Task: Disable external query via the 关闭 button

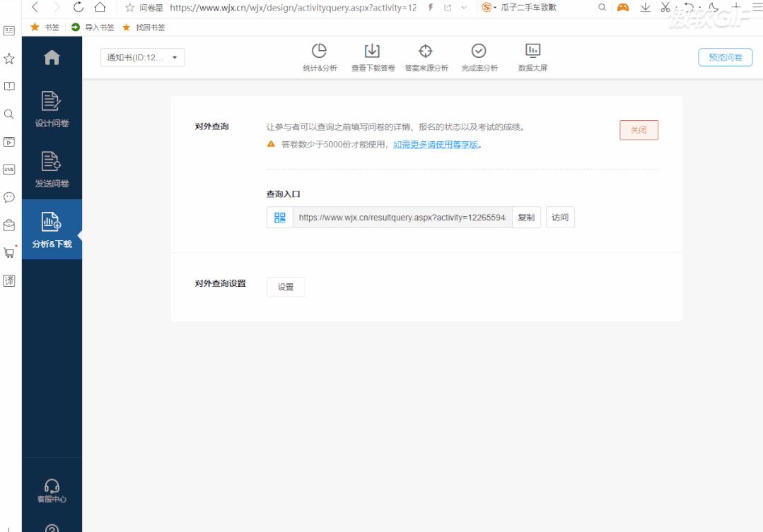Action: [638, 130]
